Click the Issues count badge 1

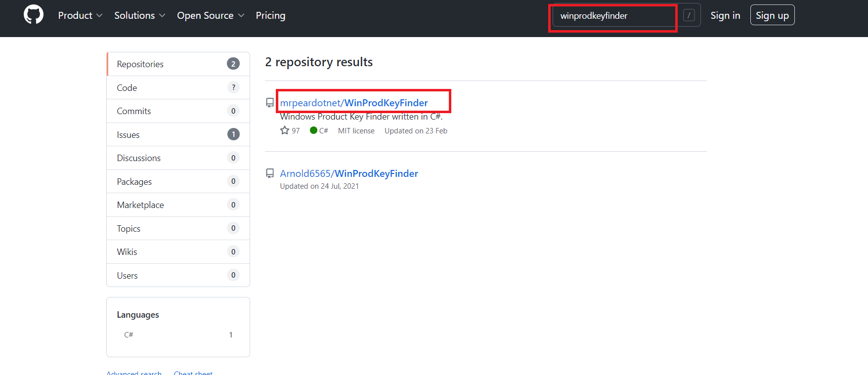coord(233,134)
